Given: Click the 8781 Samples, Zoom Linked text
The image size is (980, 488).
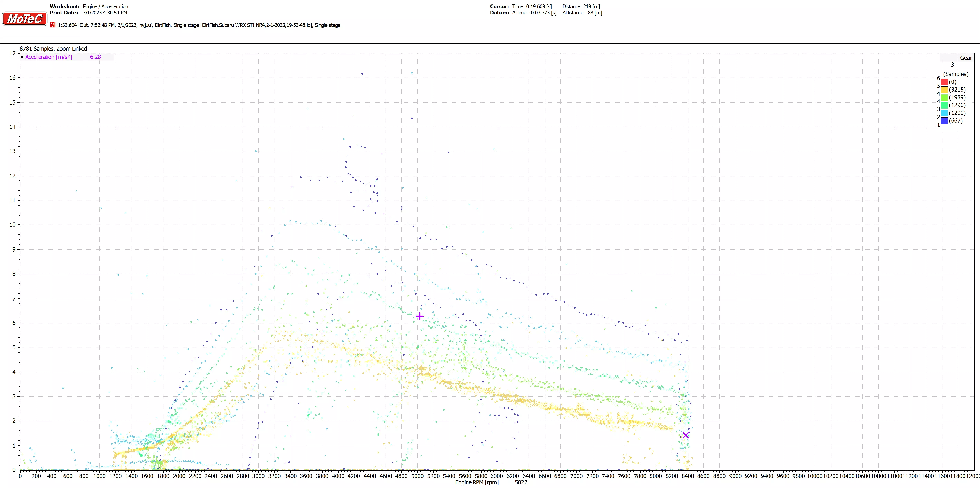Looking at the screenshot, I should 53,49.
